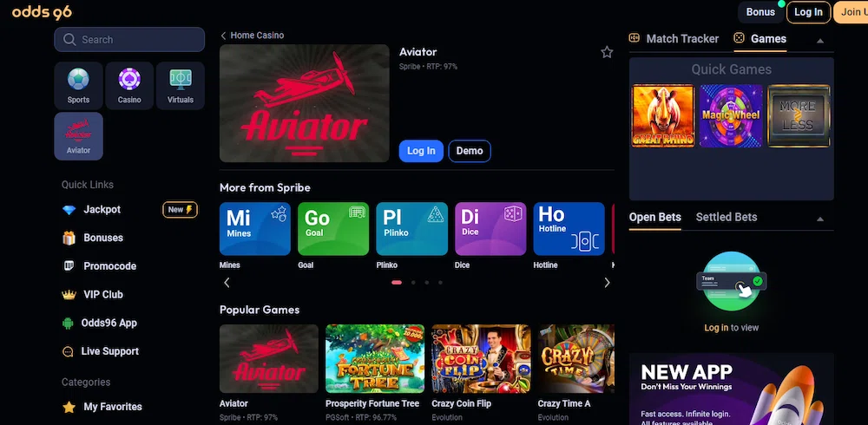Click the search magnifier icon
The image size is (868, 425).
(x=69, y=39)
